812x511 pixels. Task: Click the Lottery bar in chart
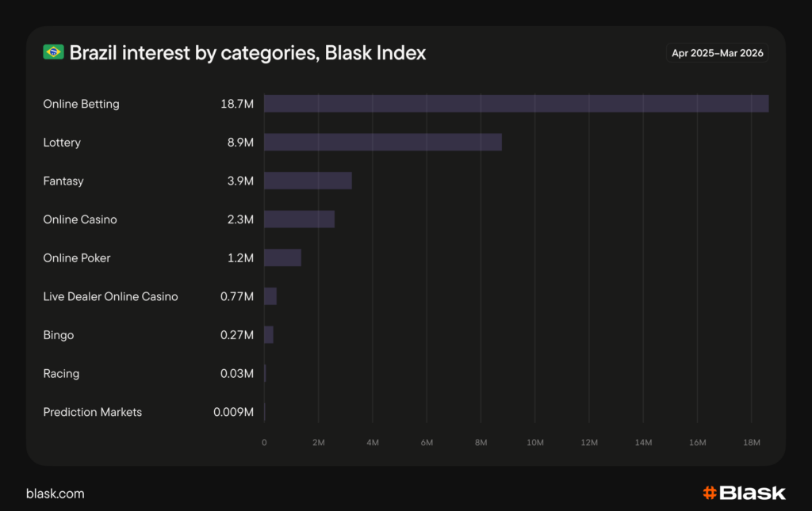click(382, 143)
